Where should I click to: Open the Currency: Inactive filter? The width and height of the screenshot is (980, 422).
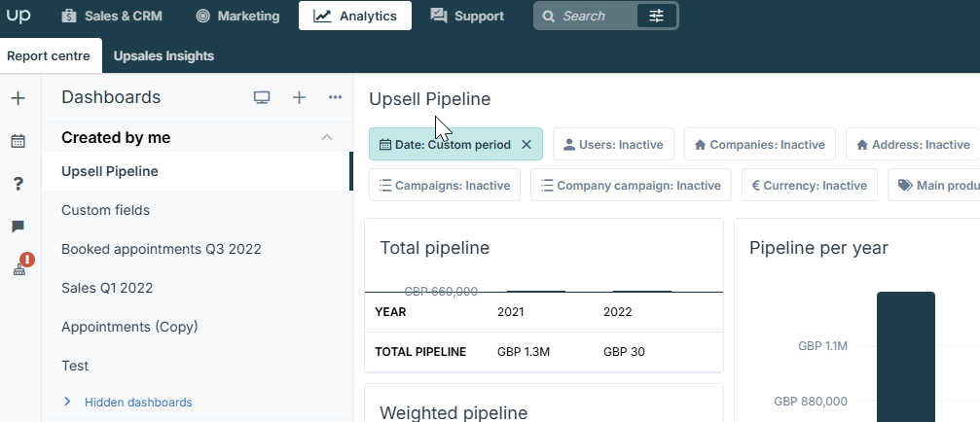(810, 185)
